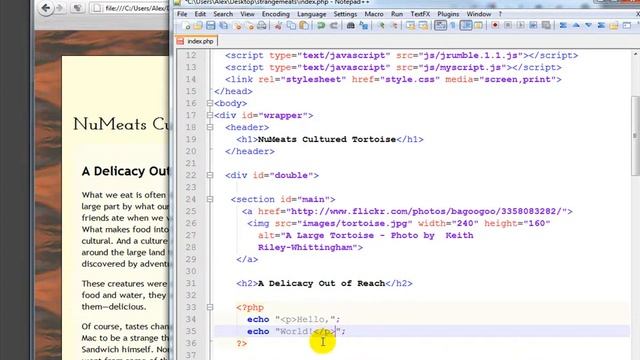Click the browser Back arrow button
The width and height of the screenshot is (640, 360).
click(46, 8)
